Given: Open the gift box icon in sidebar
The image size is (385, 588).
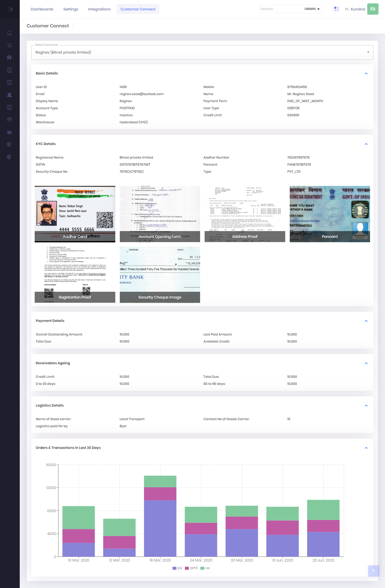Looking at the screenshot, I should click(9, 57).
